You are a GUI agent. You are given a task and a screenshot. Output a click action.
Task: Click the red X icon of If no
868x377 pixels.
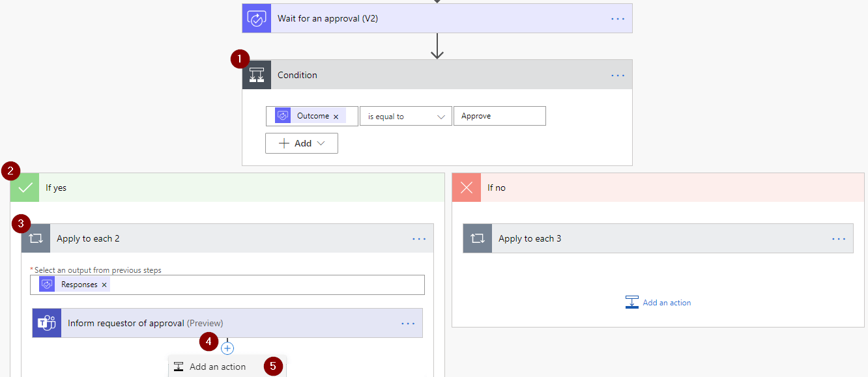point(465,187)
